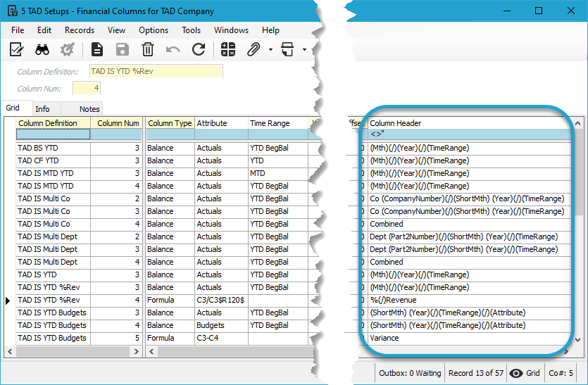Open the Windows menu
The height and width of the screenshot is (385, 588).
pos(231,30)
